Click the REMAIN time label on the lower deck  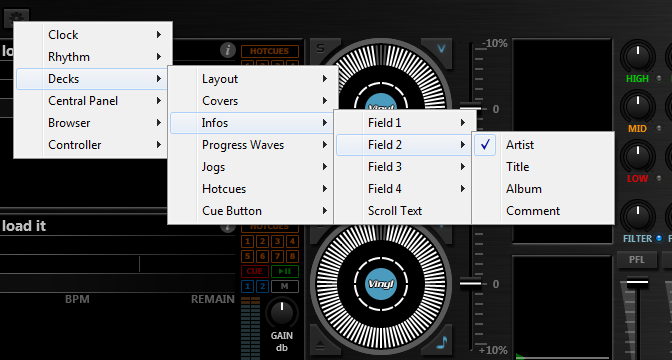[x=213, y=299]
